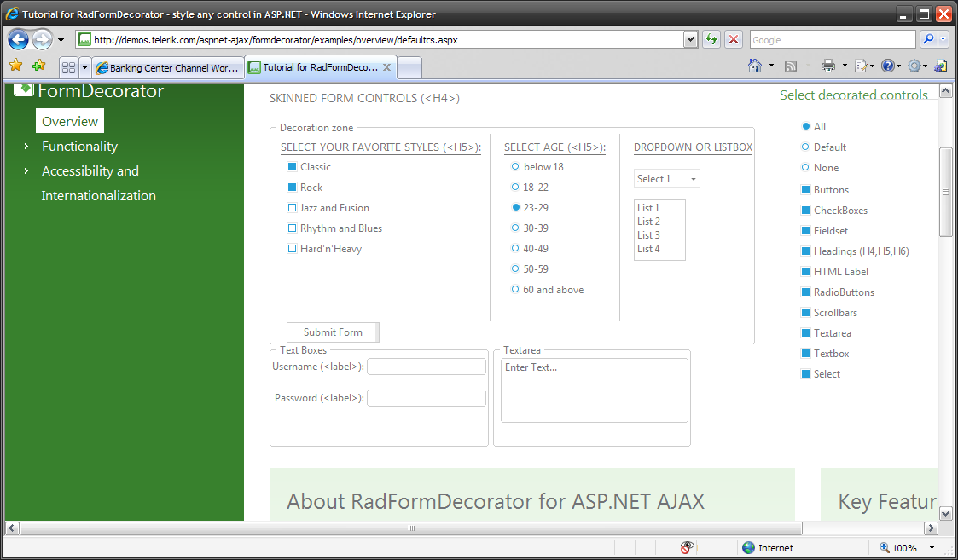This screenshot has width=958, height=560.
Task: Click the RSS Feeds icon
Action: [791, 66]
